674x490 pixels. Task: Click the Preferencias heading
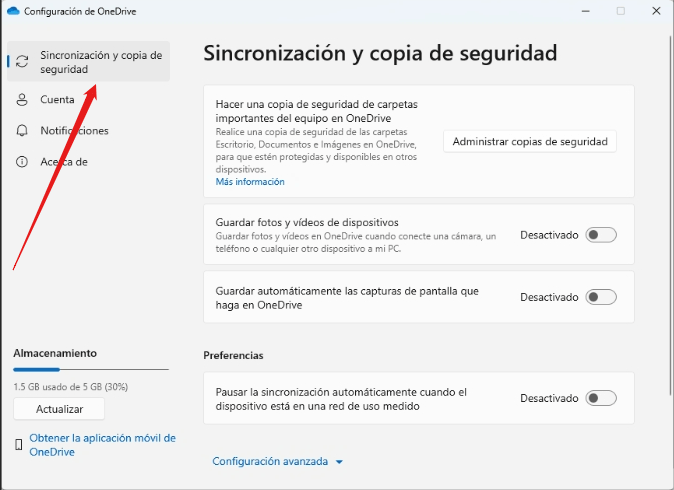click(233, 355)
